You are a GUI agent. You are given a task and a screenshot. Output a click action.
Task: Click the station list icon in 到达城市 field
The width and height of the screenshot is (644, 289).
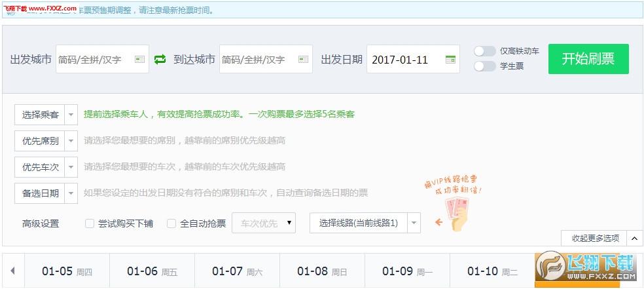click(x=303, y=60)
